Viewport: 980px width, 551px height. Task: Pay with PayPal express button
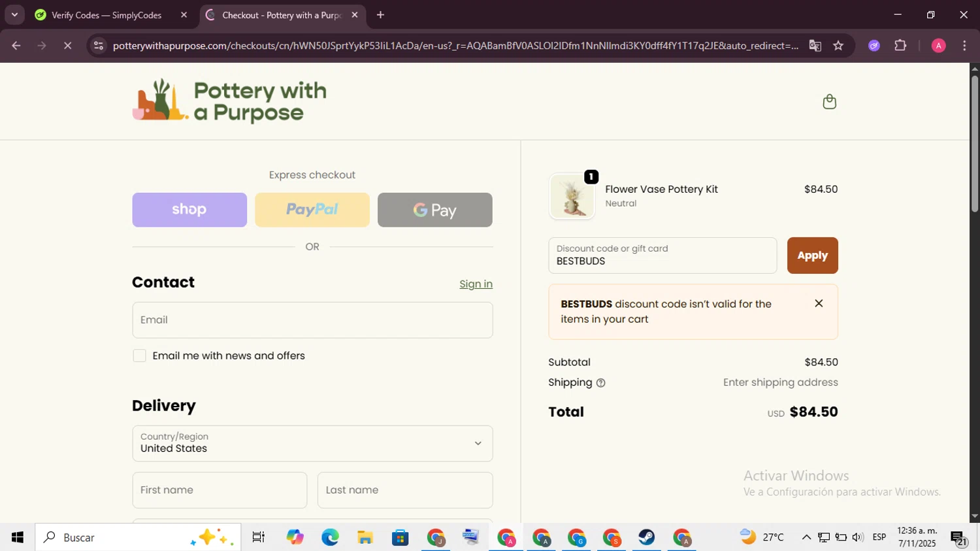312,210
